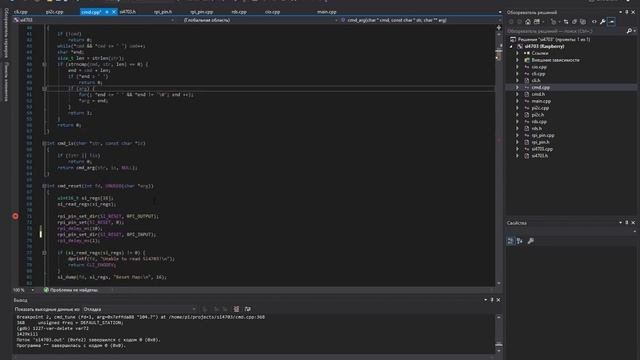Screen dimensions: 640x360
Task: Select cli.cpp in Solution Explorer
Action: (x=538, y=74)
